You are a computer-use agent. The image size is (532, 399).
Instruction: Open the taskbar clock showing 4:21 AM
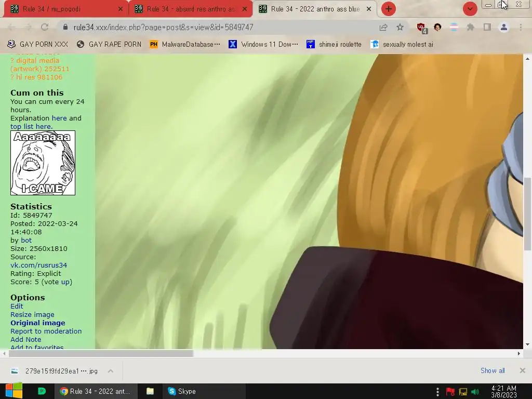click(x=504, y=392)
